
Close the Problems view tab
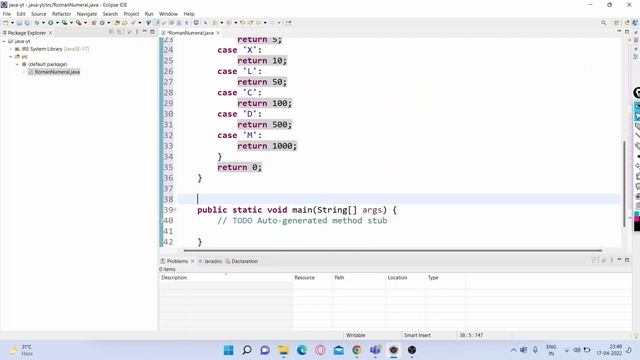click(x=193, y=261)
